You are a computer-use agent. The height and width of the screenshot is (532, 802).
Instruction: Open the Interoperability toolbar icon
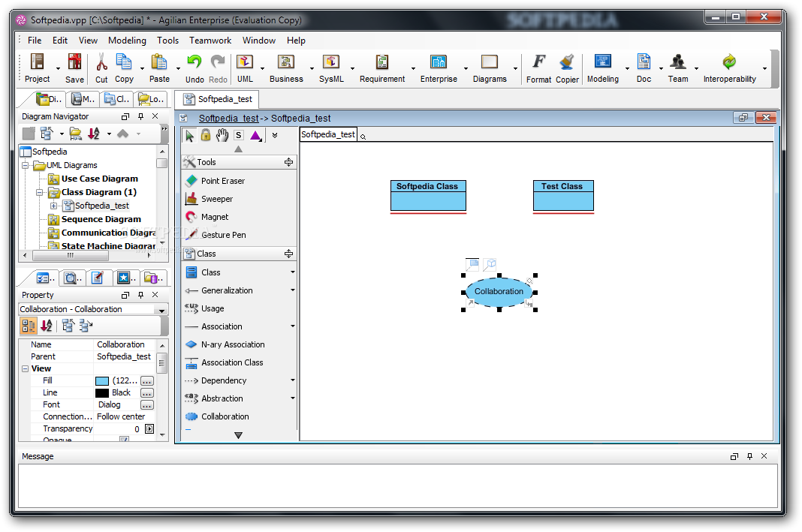(x=729, y=68)
